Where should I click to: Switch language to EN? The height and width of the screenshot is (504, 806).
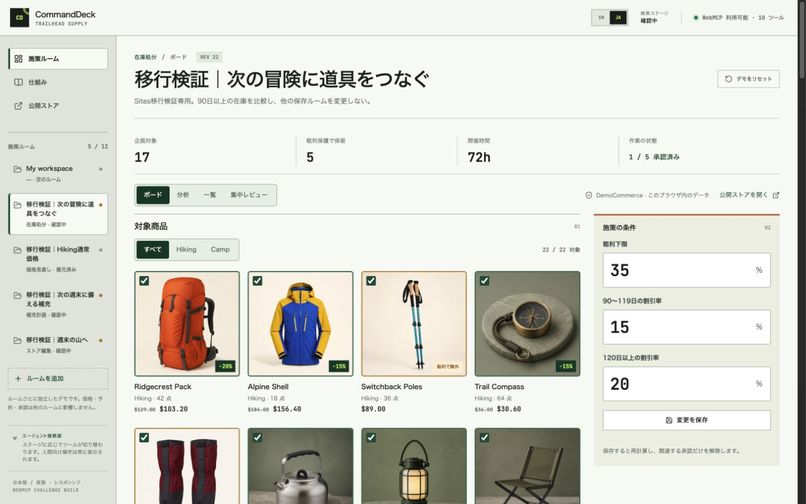coord(601,17)
